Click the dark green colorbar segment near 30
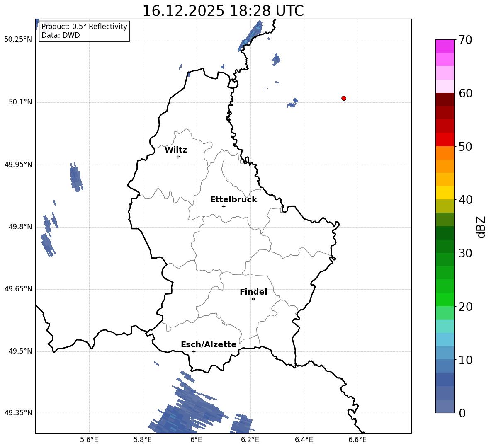This screenshot has width=491, height=448. [445, 246]
